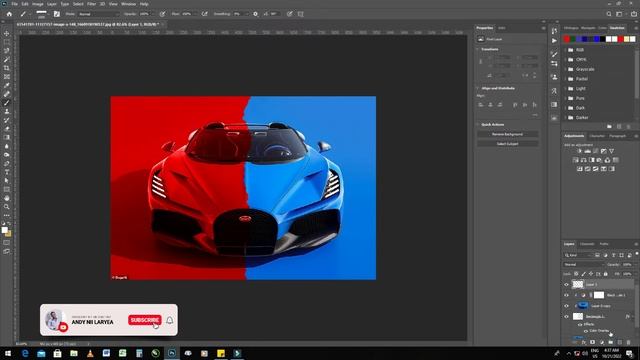Delete layer with trash icon
The image size is (640, 360).
pyautogui.click(x=629, y=342)
